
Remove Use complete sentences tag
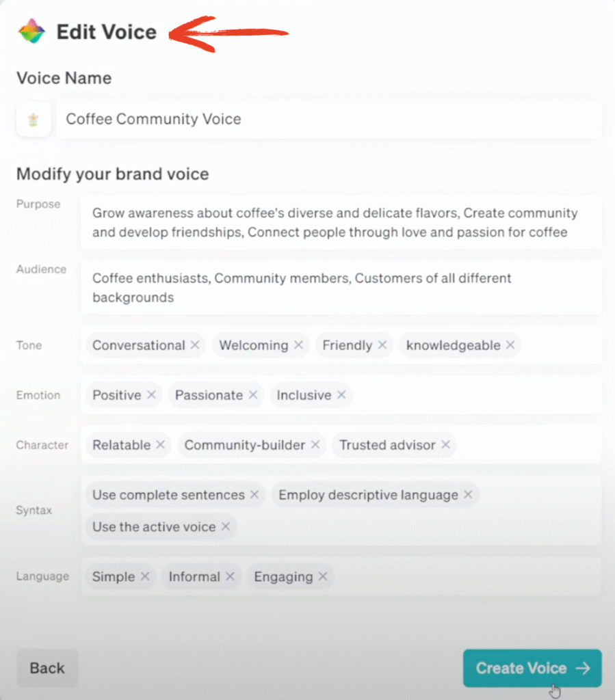254,494
